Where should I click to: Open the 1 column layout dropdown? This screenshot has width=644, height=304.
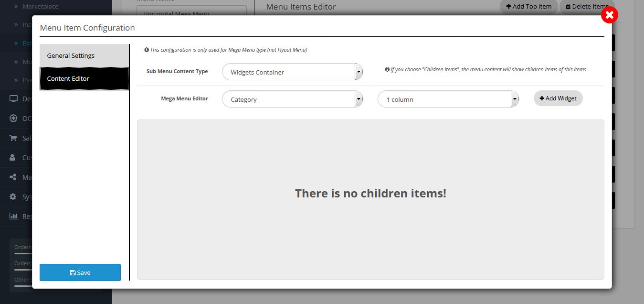(x=448, y=99)
